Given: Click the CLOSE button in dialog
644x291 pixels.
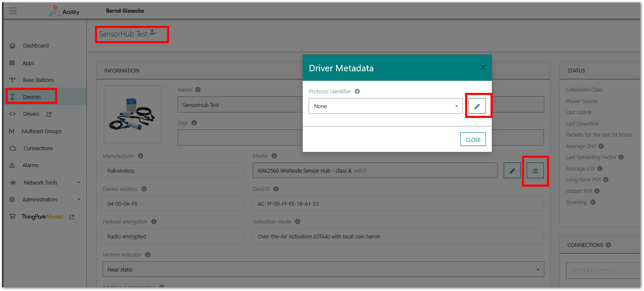Looking at the screenshot, I should pos(473,140).
